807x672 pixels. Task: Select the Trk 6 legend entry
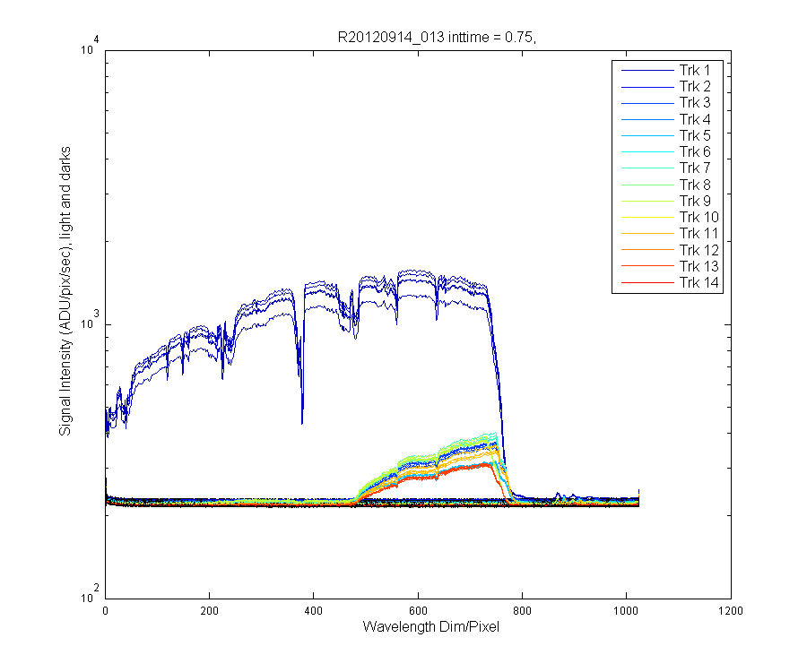coord(666,151)
